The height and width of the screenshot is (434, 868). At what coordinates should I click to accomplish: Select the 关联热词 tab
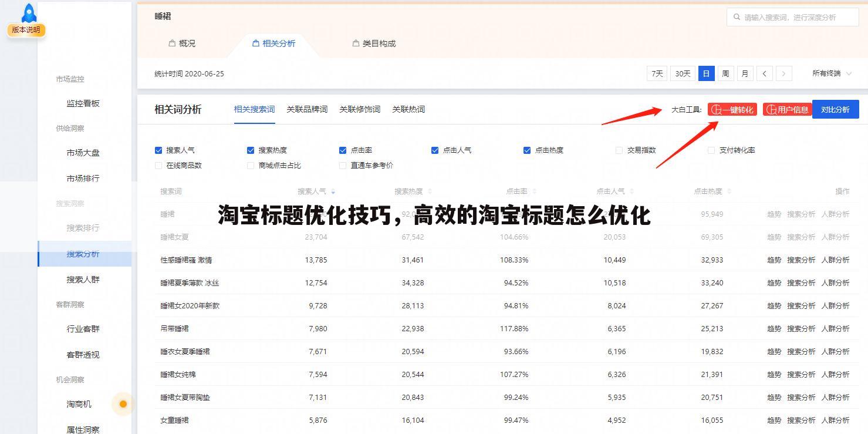point(408,109)
